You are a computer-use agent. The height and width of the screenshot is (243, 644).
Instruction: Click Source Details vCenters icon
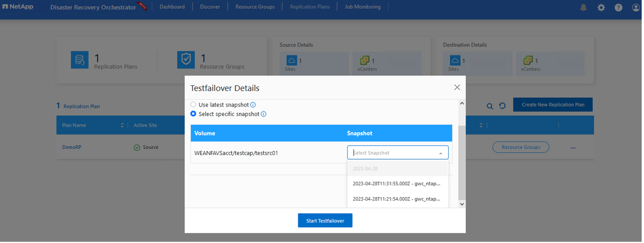click(x=365, y=60)
